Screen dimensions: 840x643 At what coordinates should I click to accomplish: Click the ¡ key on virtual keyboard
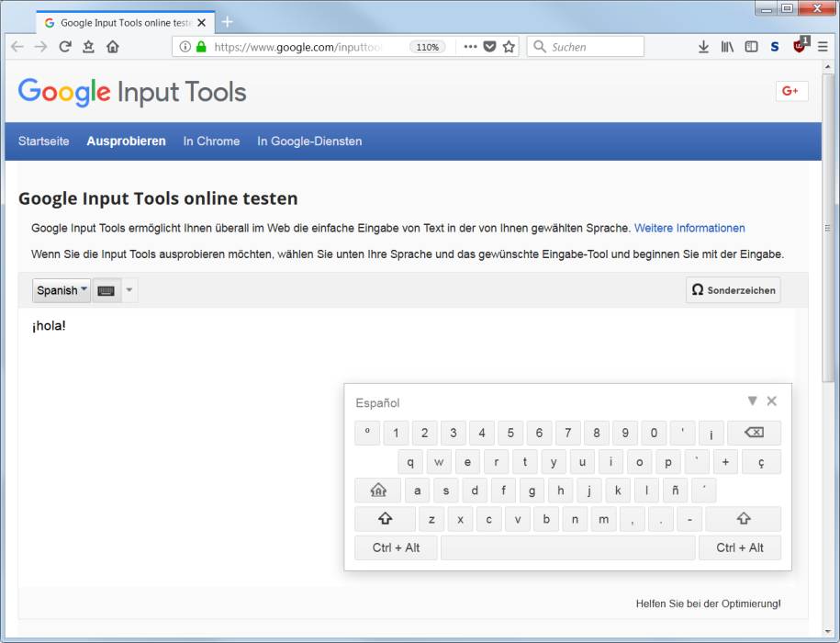pos(711,433)
